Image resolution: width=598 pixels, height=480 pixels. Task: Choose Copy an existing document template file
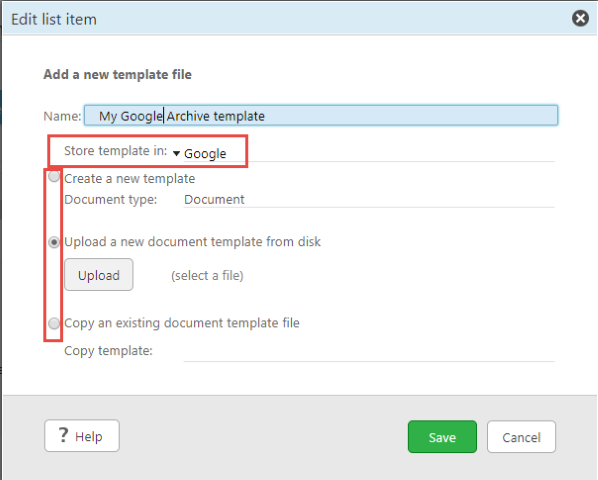pos(54,323)
